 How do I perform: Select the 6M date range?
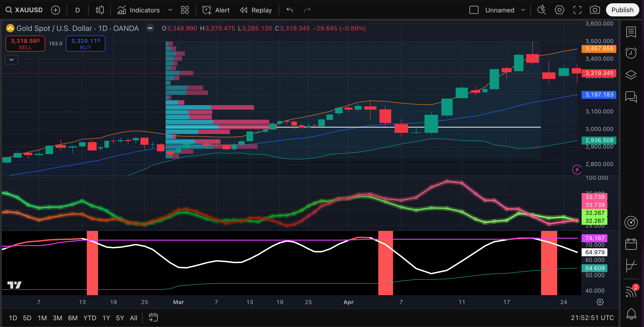pyautogui.click(x=73, y=318)
